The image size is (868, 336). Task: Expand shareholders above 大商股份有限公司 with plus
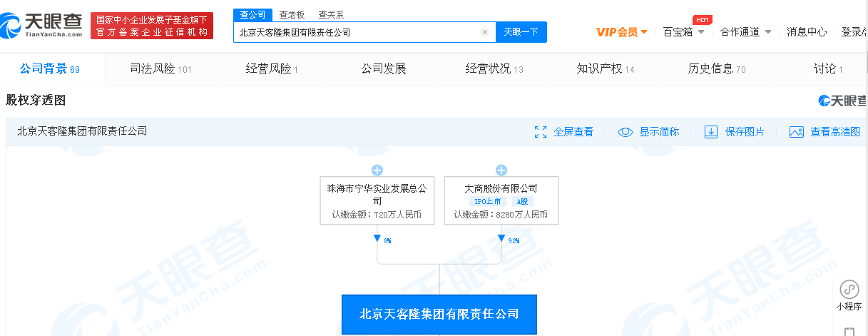click(x=501, y=170)
